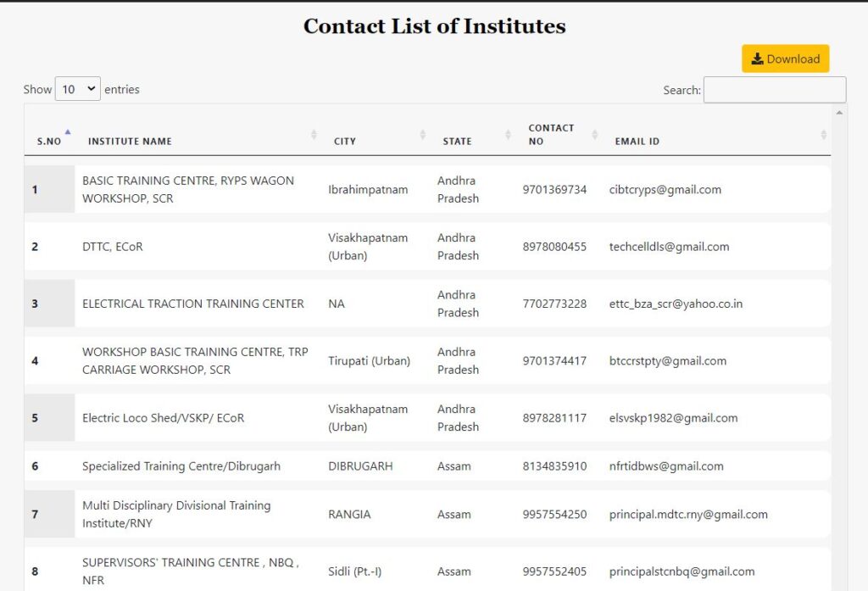Click Andhra Pradesh state in Ibrahimpatnam row

click(458, 189)
